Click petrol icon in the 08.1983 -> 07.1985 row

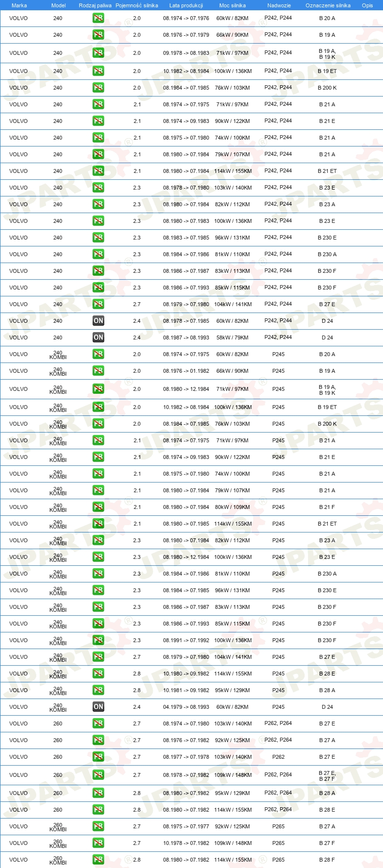pos(98,238)
